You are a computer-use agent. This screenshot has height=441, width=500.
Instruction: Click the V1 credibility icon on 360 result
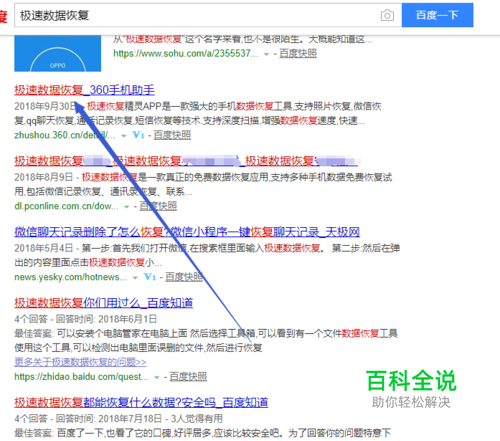[x=138, y=135]
